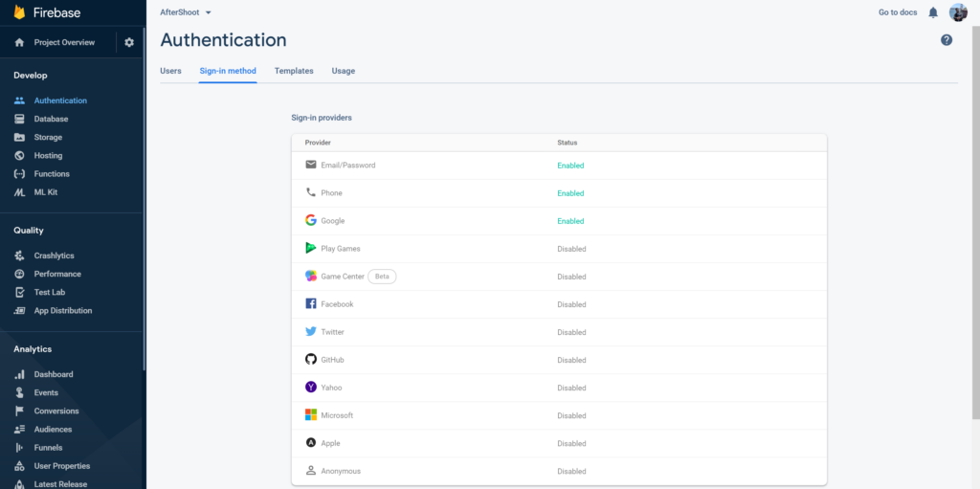Click Disabled status for GitHub
Viewport: 980px width, 489px height.
[x=571, y=360]
